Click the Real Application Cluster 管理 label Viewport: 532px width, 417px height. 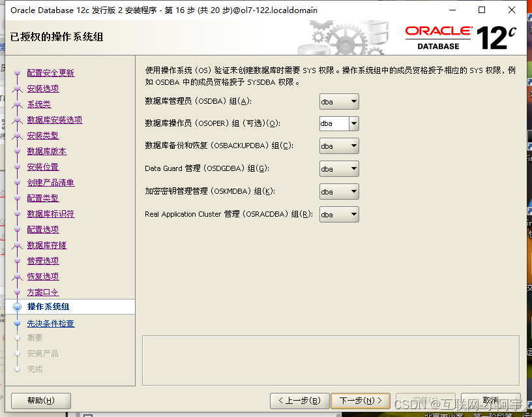pyautogui.click(x=229, y=214)
